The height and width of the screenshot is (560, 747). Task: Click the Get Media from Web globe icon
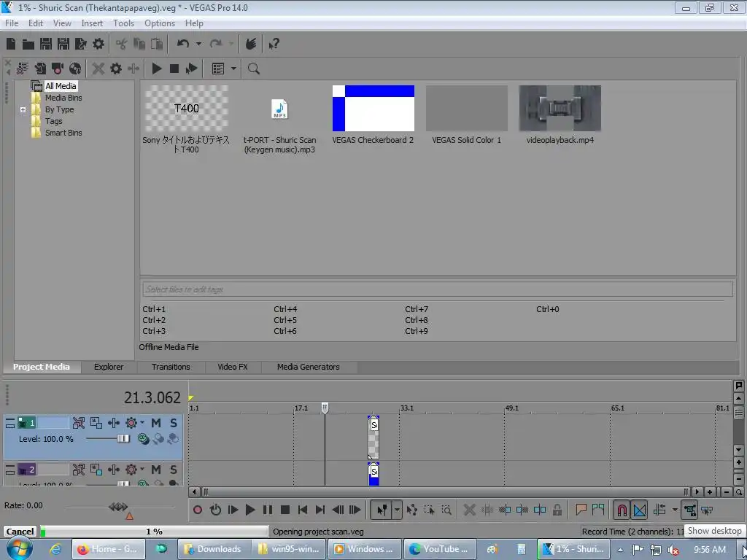(x=75, y=69)
